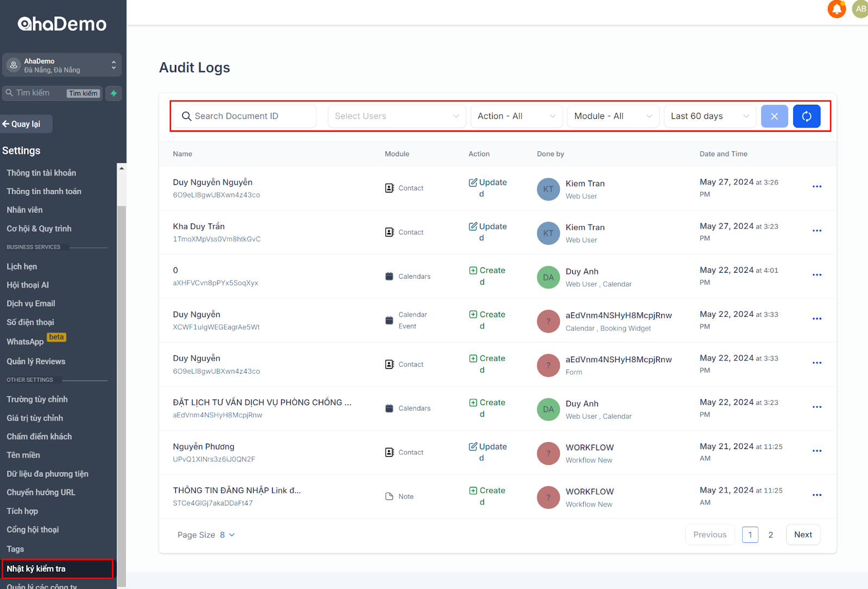Select Nhật ký kiểm tra in sidebar
The image size is (868, 589).
[58, 568]
